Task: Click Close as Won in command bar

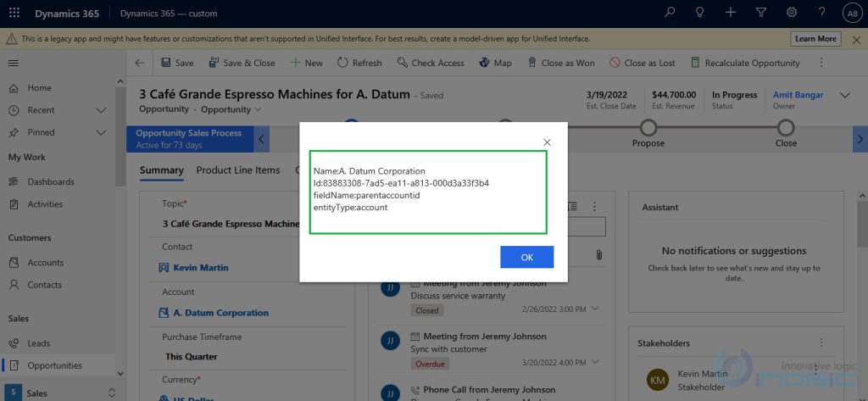Action: pyautogui.click(x=560, y=63)
